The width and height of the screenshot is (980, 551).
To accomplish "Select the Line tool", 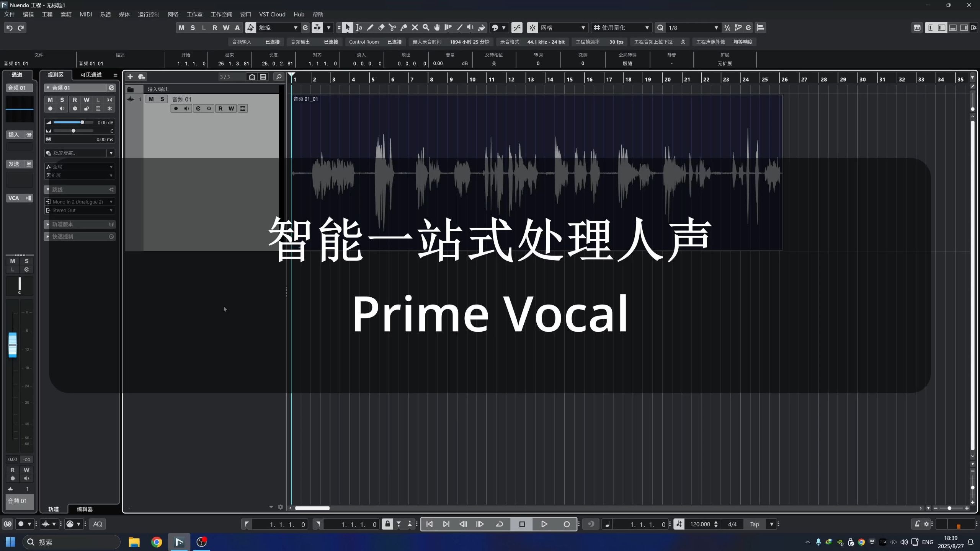I will click(459, 28).
